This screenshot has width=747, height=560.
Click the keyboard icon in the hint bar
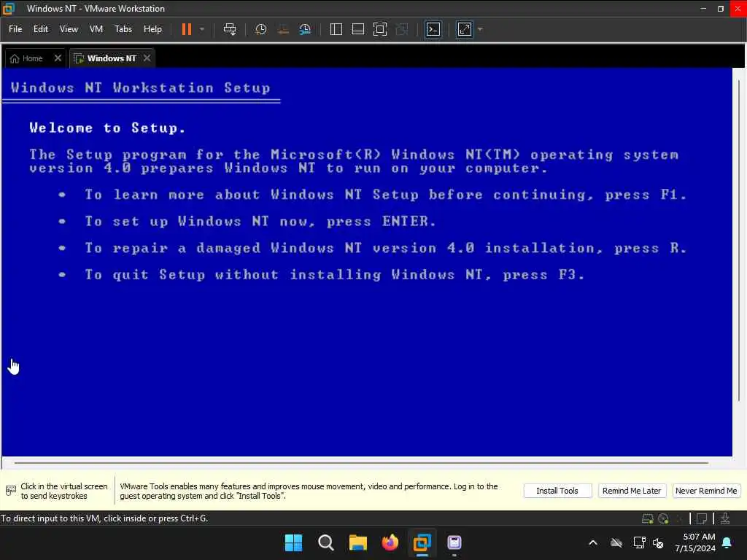tap(10, 491)
